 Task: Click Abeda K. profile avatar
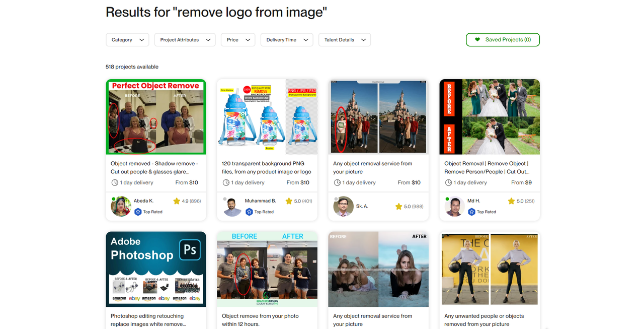[x=121, y=206]
